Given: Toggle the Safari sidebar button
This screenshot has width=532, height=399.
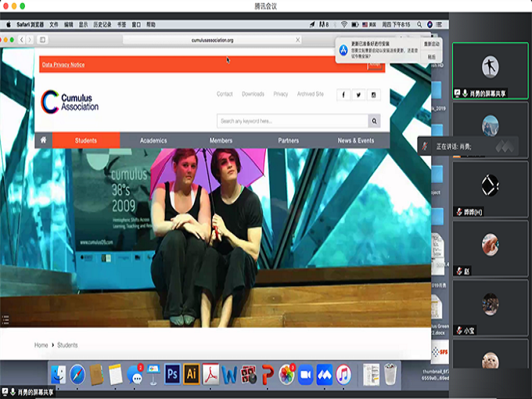Looking at the screenshot, I should click(x=42, y=39).
